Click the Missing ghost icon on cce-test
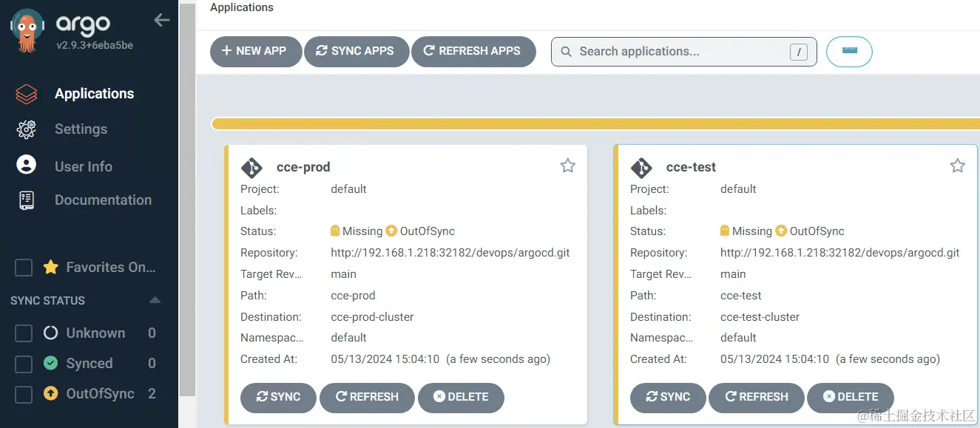The image size is (980, 428). pos(725,231)
